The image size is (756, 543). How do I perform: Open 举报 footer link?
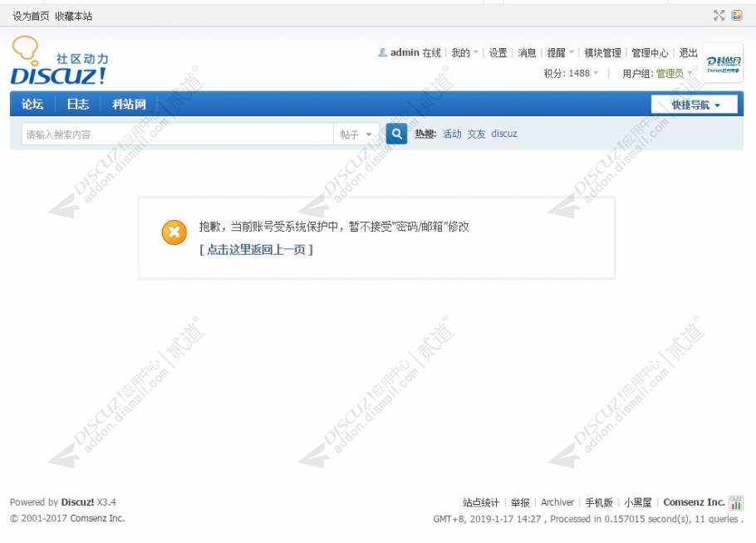(520, 502)
